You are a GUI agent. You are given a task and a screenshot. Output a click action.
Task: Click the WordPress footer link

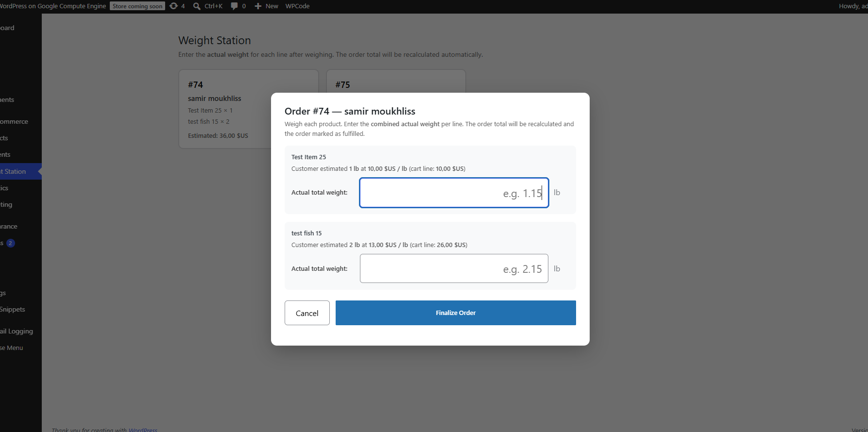(143, 430)
